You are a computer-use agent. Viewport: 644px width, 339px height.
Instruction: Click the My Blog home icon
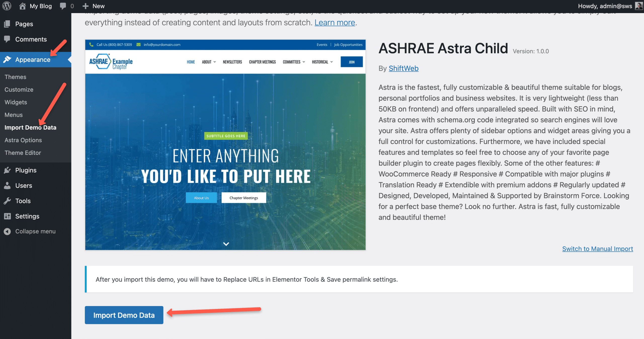click(22, 6)
